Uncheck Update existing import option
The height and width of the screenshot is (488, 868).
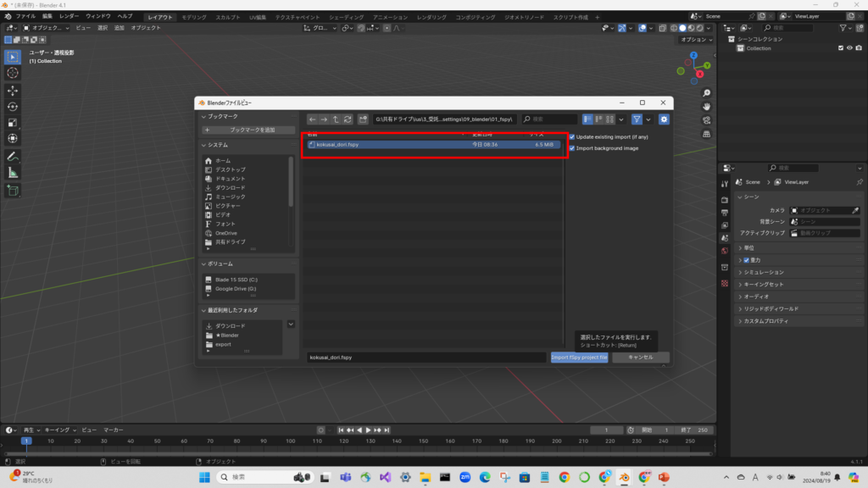(572, 136)
